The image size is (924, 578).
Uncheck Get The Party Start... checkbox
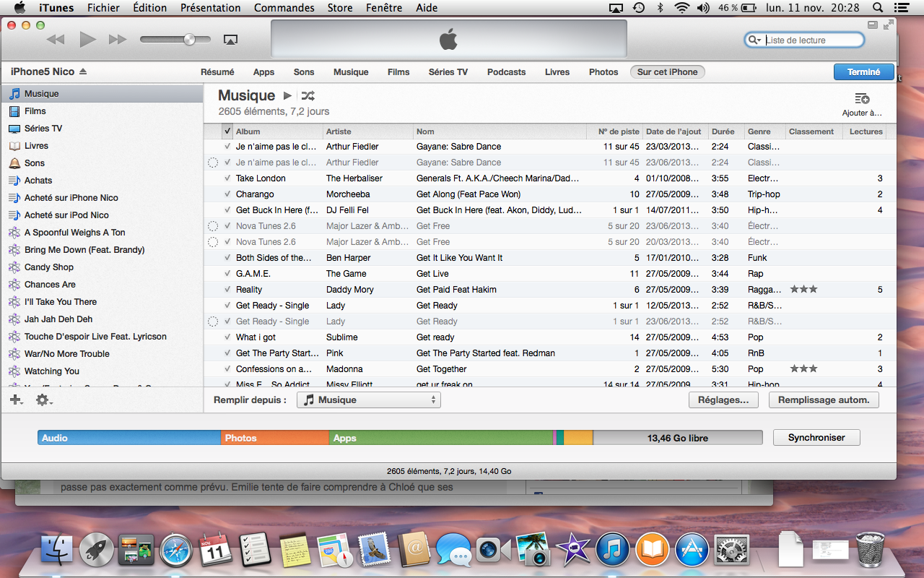pyautogui.click(x=228, y=353)
